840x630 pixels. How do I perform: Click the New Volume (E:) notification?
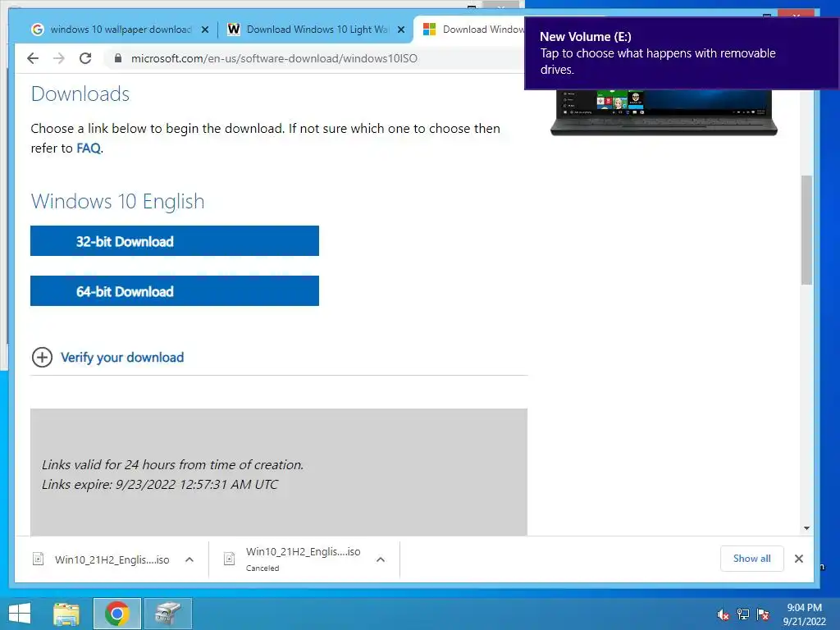click(682, 53)
